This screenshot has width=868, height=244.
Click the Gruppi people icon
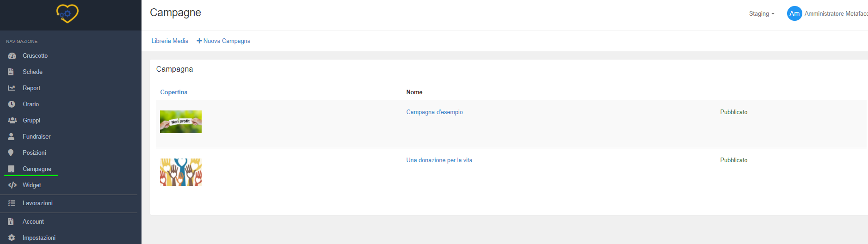point(12,121)
